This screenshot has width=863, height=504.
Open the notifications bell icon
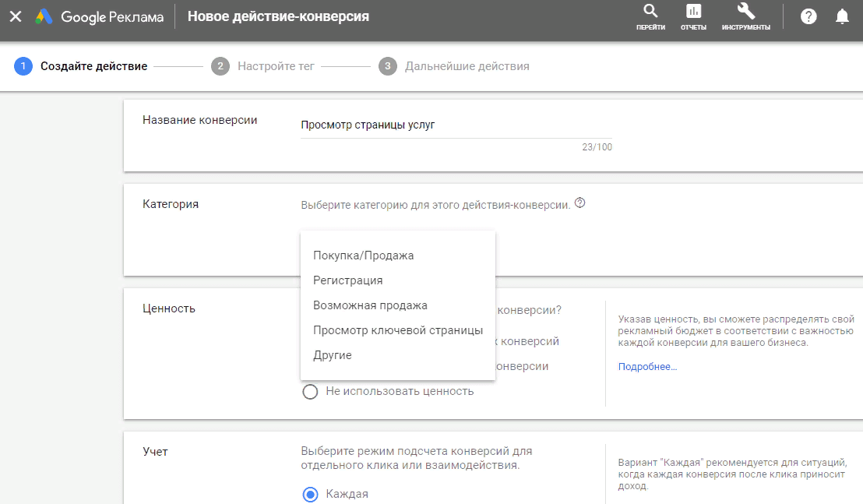842,16
